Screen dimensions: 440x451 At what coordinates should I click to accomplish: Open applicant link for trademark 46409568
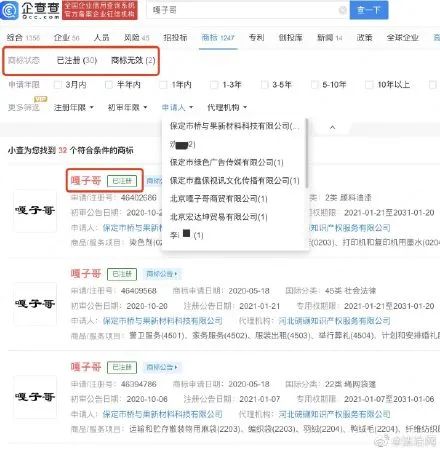click(162, 321)
